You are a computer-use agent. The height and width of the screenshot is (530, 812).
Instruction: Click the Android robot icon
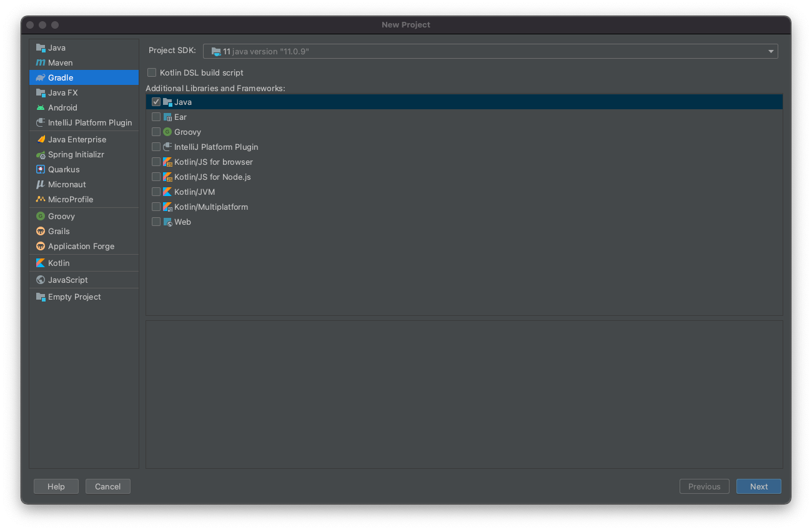(41, 107)
